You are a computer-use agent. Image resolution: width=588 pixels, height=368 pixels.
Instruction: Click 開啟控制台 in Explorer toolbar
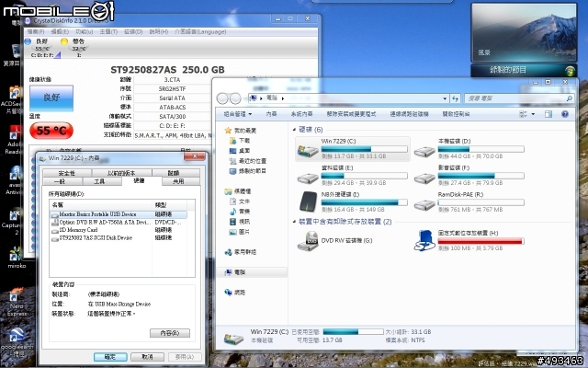tap(456, 114)
